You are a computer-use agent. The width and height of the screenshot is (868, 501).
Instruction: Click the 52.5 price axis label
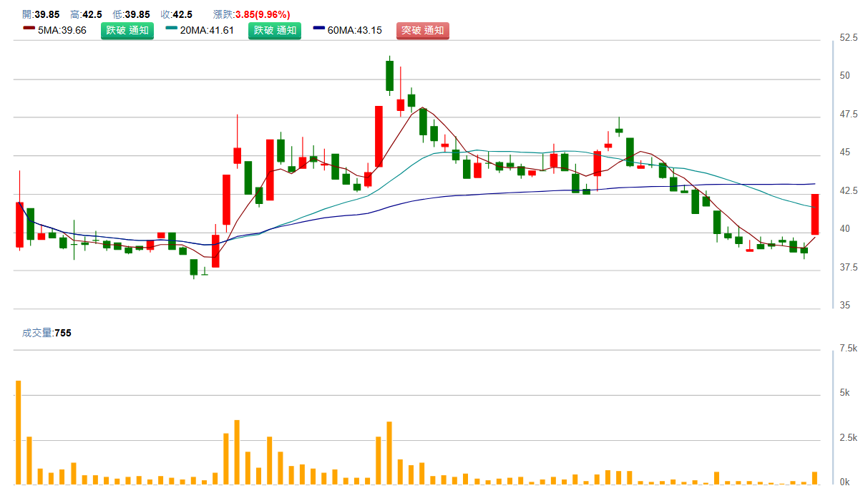[x=849, y=37]
